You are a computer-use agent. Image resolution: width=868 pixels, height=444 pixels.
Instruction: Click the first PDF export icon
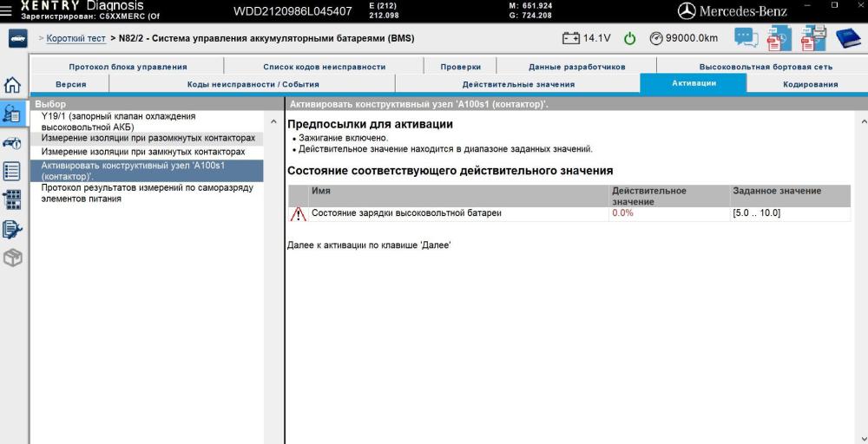779,37
